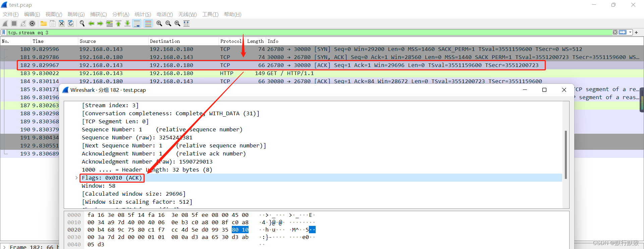644x249 pixels.
Task: Sort by the Time column header
Action: point(55,41)
